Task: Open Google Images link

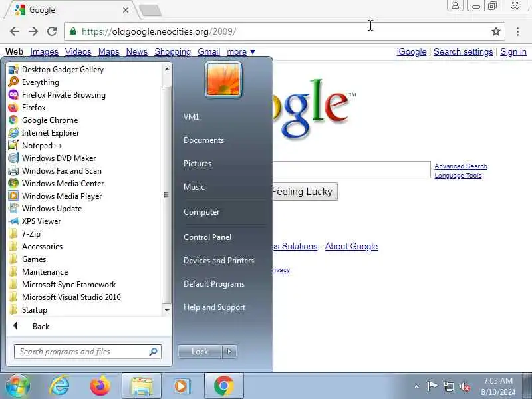Action: pos(44,52)
